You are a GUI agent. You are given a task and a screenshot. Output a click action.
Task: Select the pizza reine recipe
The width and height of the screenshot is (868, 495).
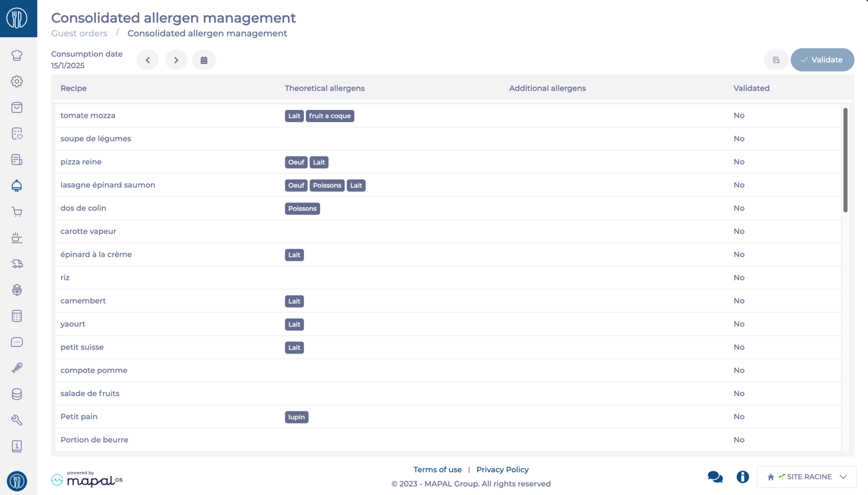[448, 162]
